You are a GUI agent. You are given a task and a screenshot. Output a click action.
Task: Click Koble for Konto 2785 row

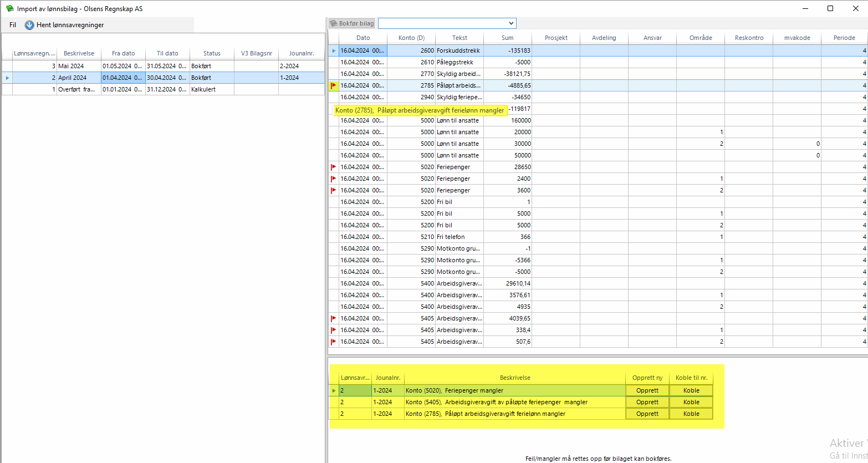coord(691,414)
